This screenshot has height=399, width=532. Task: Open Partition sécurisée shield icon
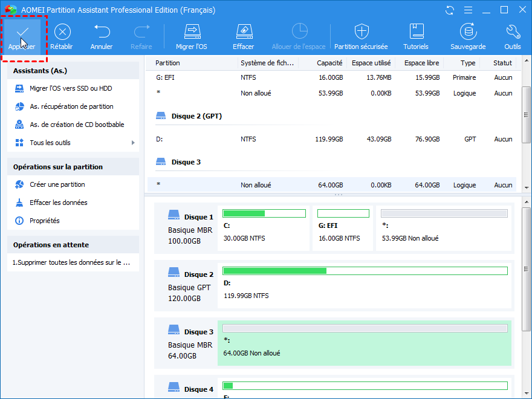click(361, 32)
